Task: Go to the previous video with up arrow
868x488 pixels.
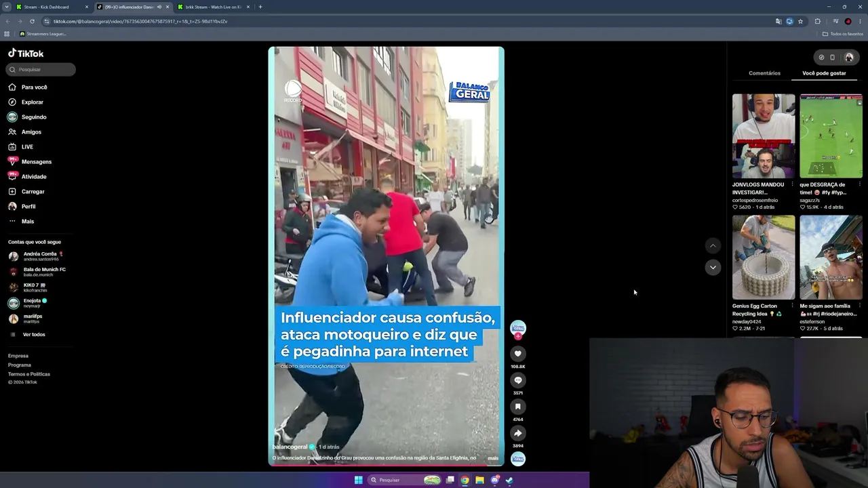Action: 712,245
